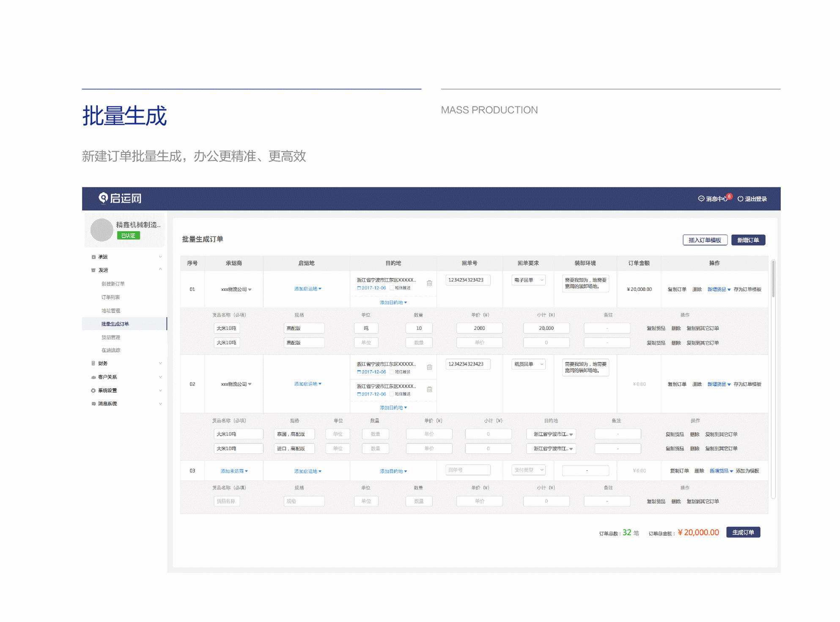Expand the 客户关系 section chevron
This screenshot has height=622, width=840.
[160, 377]
